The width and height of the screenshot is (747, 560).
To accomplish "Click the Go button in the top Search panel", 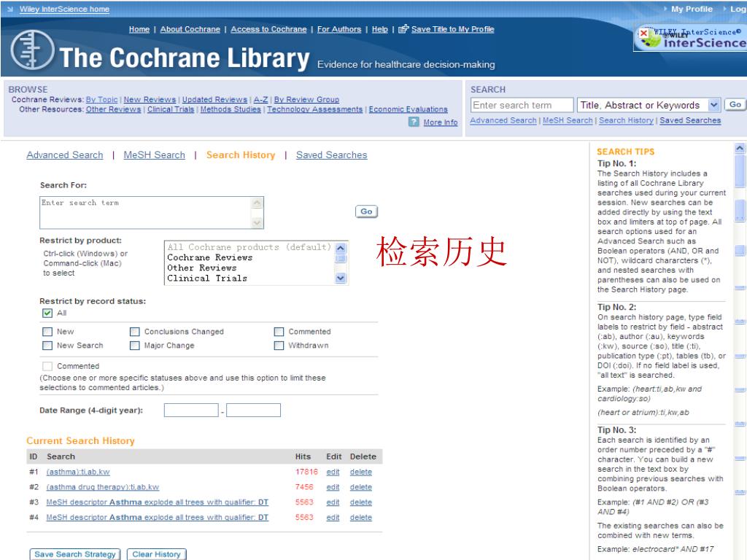I will point(735,104).
